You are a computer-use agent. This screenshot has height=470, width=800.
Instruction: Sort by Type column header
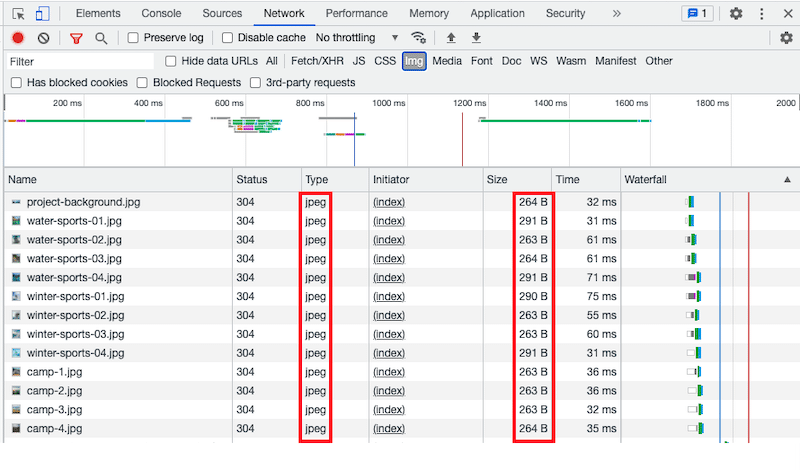click(x=335, y=180)
